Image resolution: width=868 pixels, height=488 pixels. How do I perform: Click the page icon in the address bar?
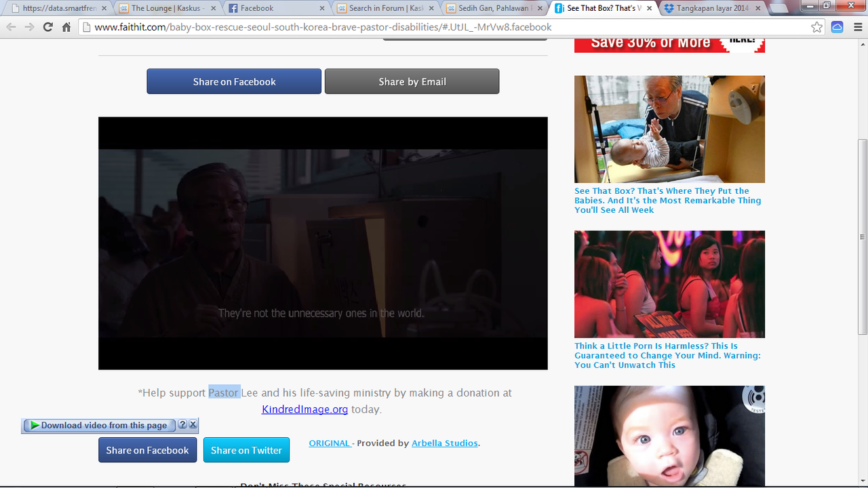click(x=85, y=27)
